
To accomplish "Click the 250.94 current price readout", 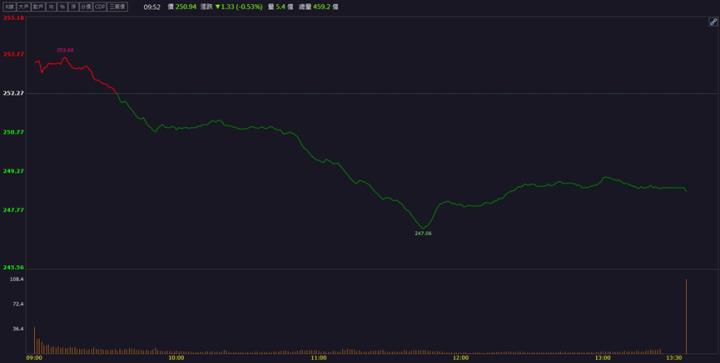I will pyautogui.click(x=186, y=7).
